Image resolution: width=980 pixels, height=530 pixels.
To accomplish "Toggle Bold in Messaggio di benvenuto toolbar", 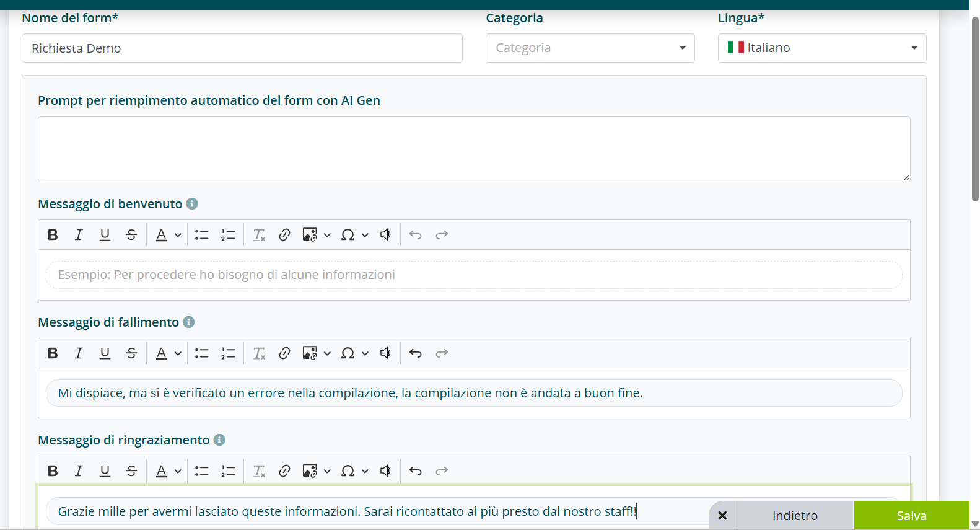I will tap(53, 235).
